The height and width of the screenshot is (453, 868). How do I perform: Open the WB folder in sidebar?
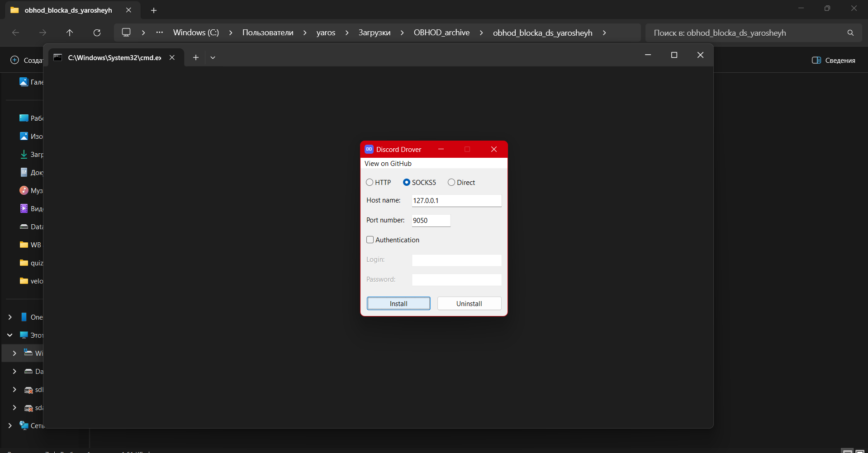30,245
